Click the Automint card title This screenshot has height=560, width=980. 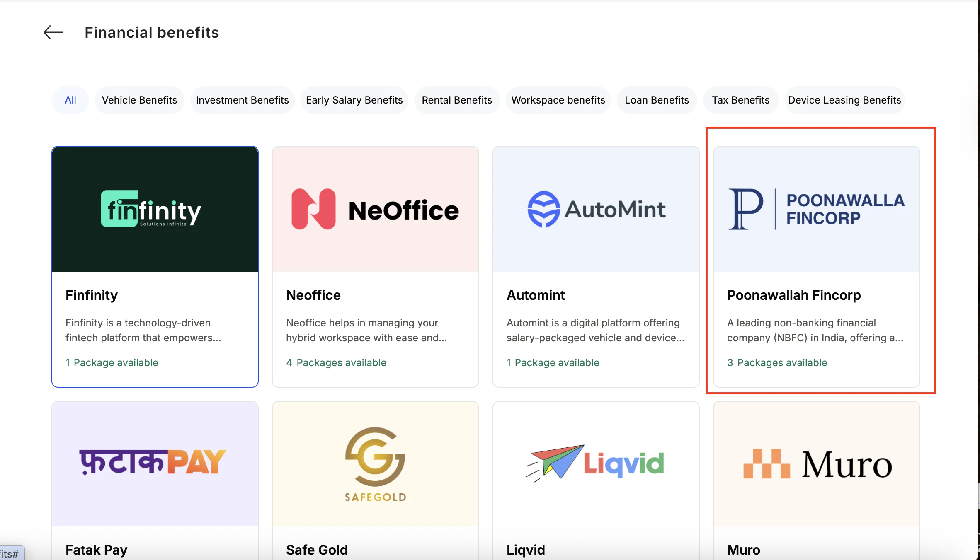(536, 295)
